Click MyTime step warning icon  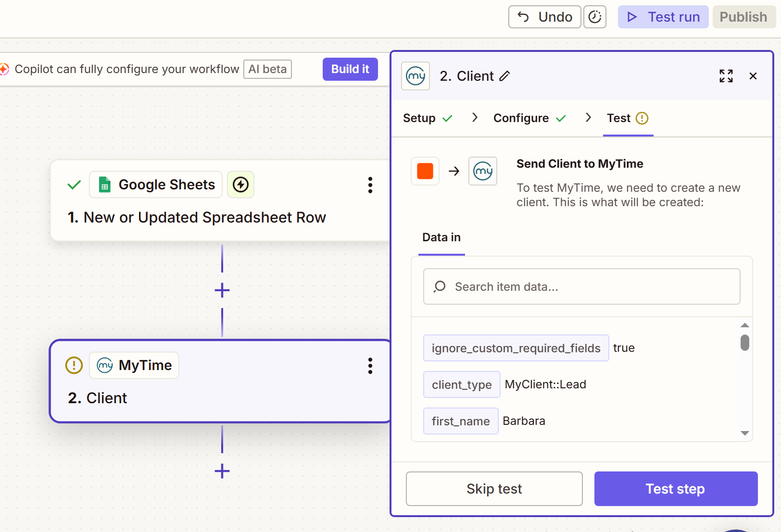(x=74, y=365)
